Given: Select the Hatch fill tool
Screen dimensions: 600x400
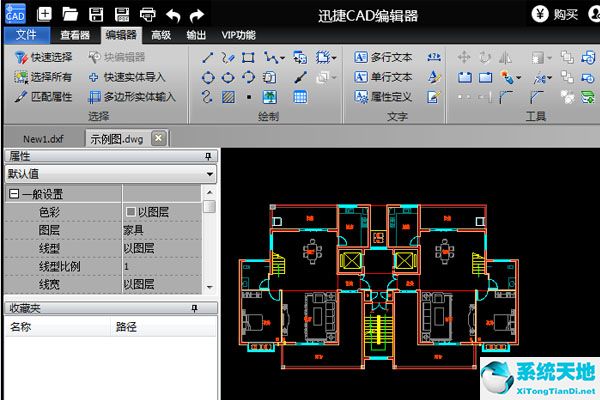Looking at the screenshot, I should point(228,97).
